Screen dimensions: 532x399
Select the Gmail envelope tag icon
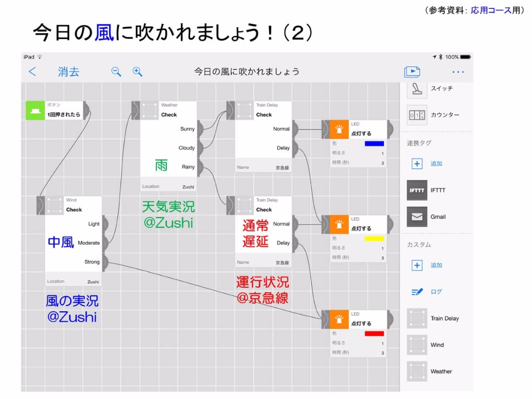[x=417, y=217]
